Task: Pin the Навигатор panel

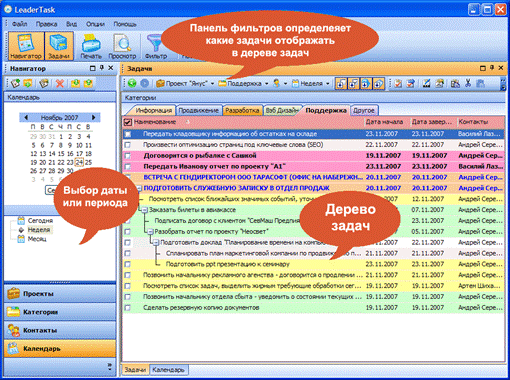Action: point(102,68)
